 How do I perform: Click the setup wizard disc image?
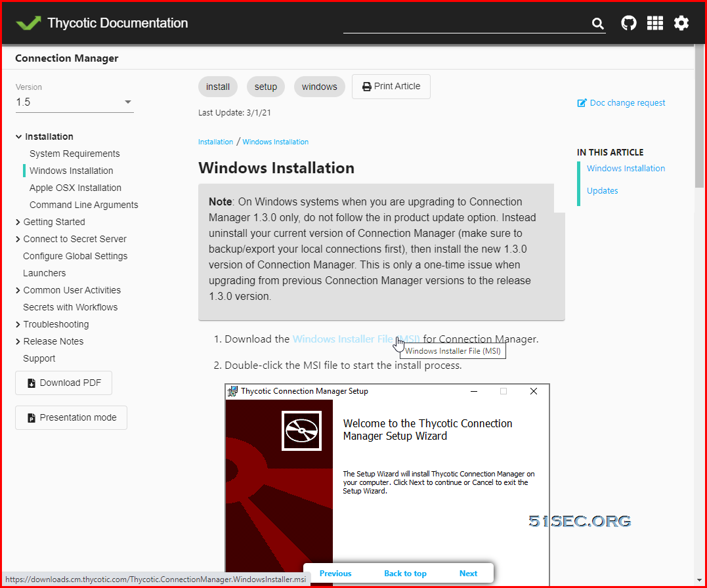302,430
